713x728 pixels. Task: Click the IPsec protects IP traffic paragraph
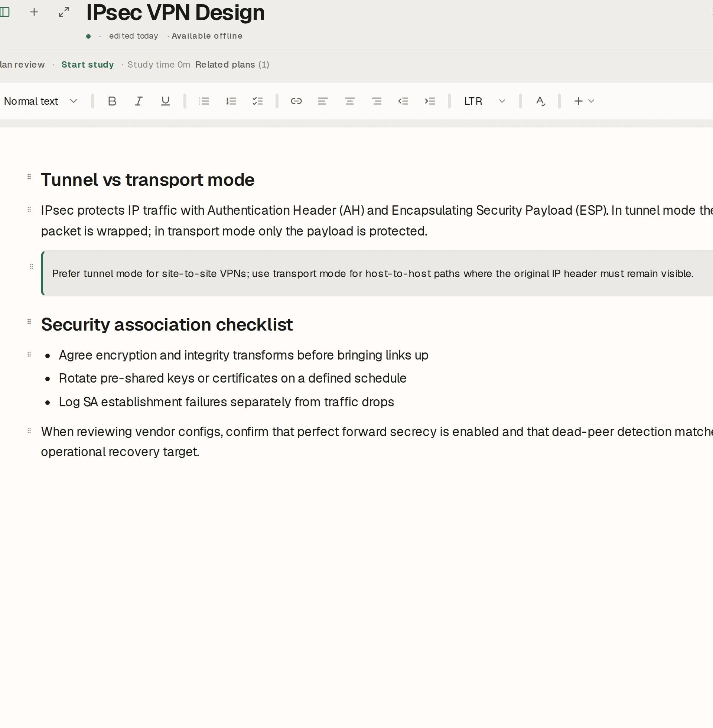tap(377, 221)
